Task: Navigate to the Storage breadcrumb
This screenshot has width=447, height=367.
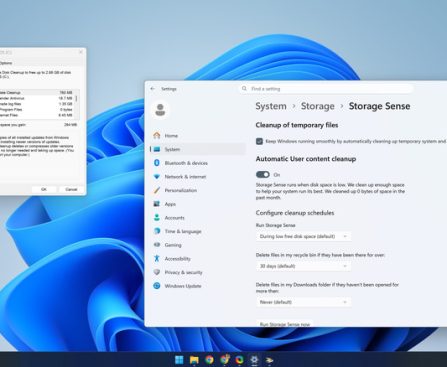Action: point(318,106)
